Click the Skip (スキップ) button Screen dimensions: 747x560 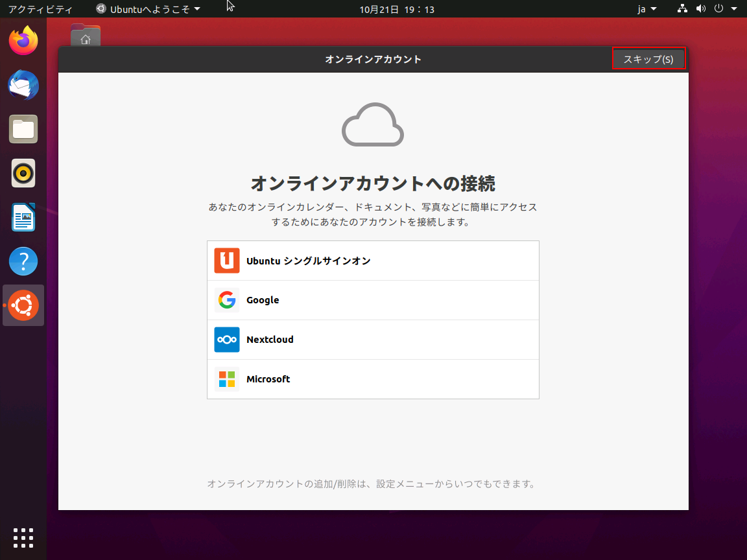[648, 59]
